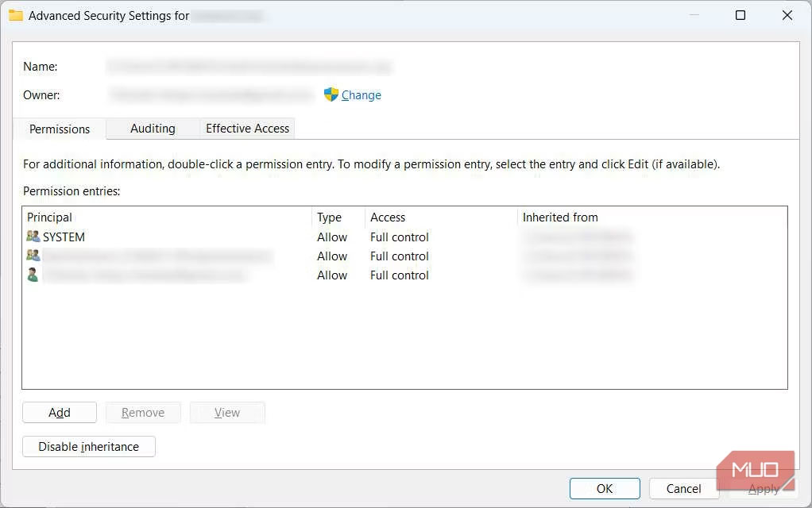Click the folder icon in the title bar
Screen dimensions: 812x508
pyautogui.click(x=16, y=14)
